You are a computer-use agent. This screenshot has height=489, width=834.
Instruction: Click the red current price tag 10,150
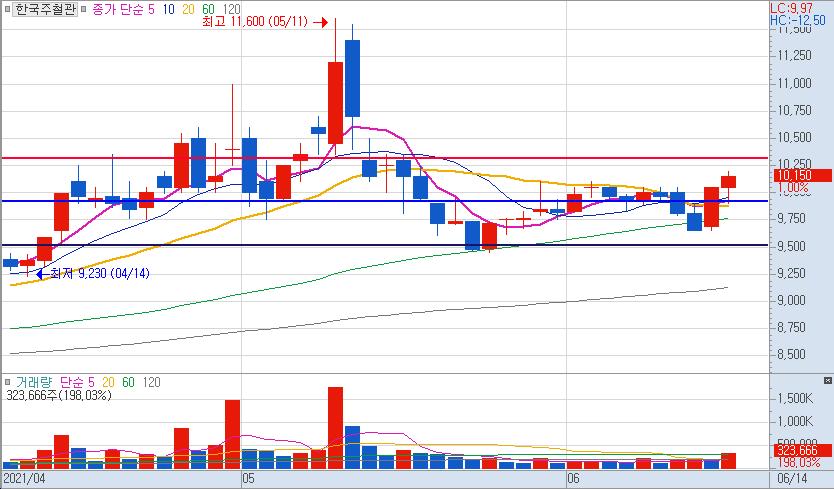pyautogui.click(x=803, y=176)
